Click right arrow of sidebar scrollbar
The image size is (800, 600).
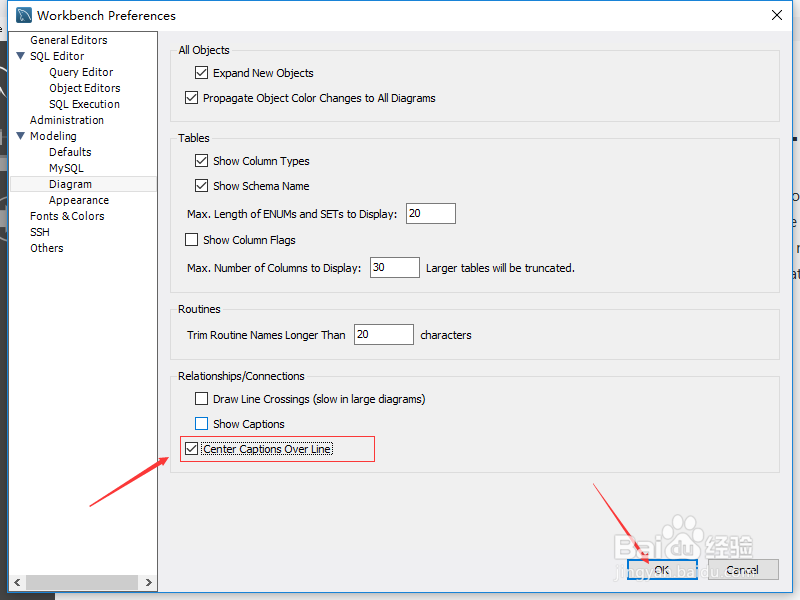148,582
